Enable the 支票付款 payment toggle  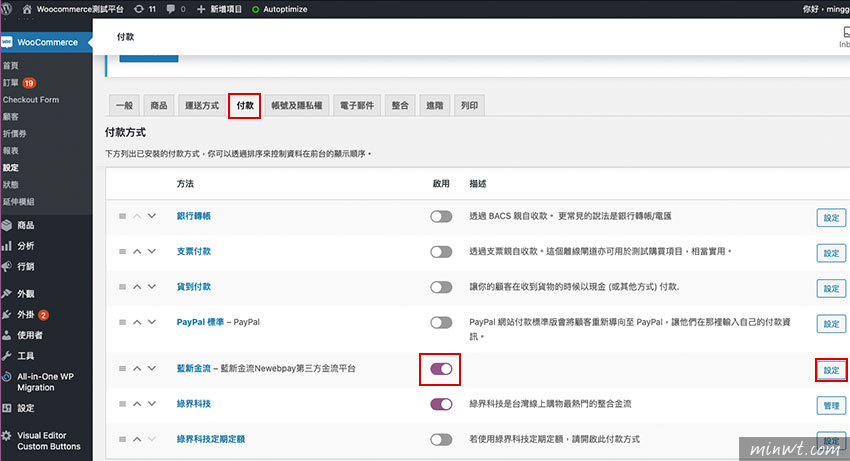441,252
